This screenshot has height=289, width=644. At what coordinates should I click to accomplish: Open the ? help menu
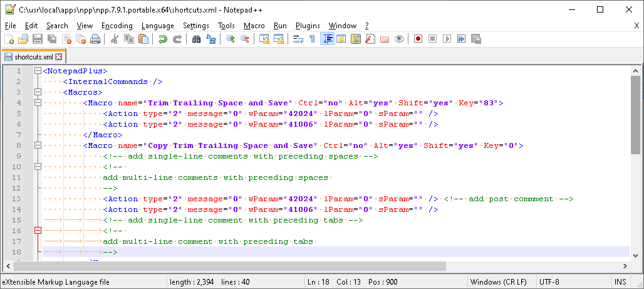(x=366, y=26)
